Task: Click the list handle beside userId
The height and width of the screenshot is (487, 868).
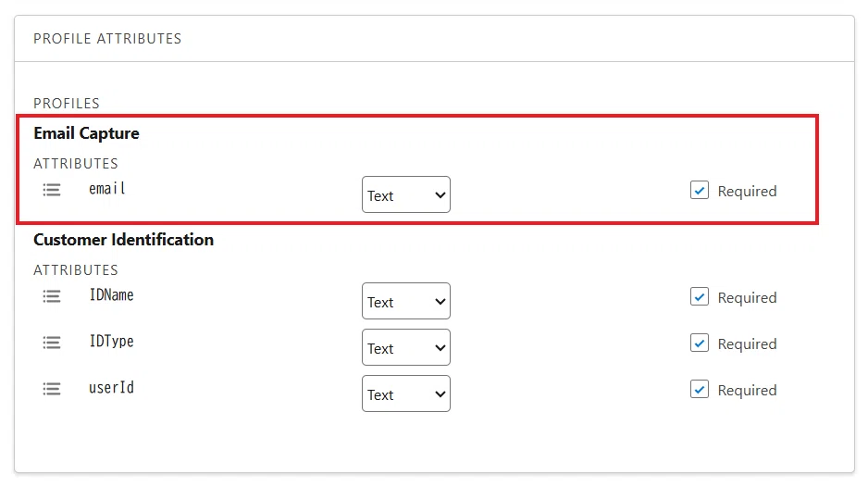Action: point(52,389)
